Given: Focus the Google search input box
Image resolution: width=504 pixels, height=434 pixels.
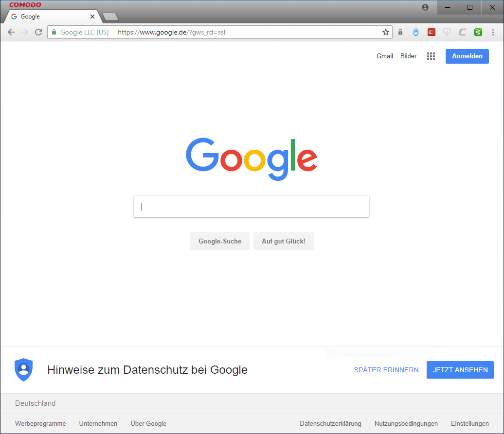Looking at the screenshot, I should point(251,207).
